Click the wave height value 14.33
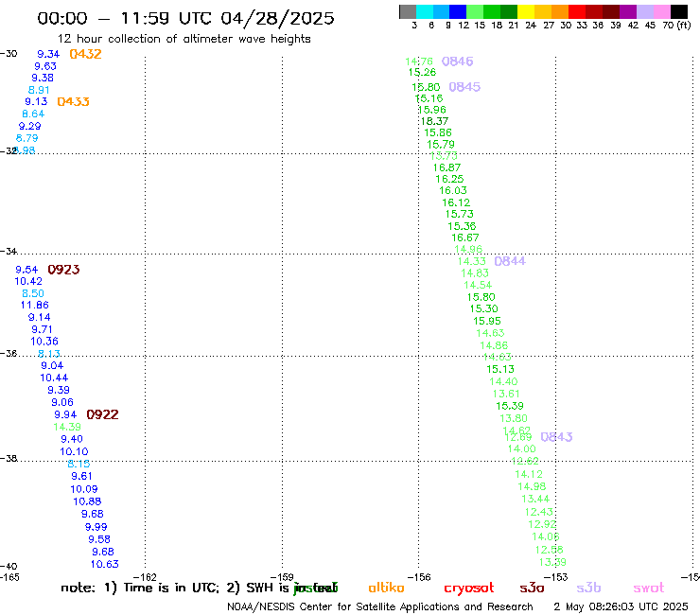This screenshot has width=700, height=615. tap(471, 261)
